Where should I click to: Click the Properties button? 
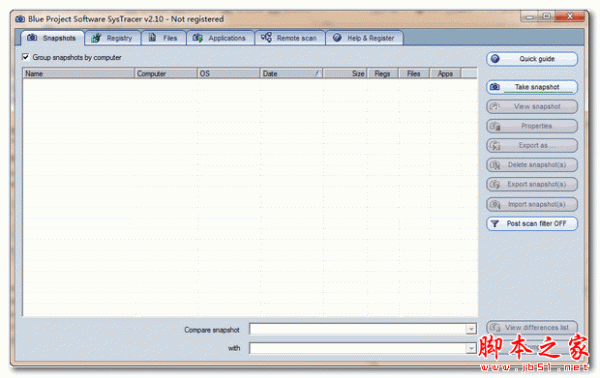(x=532, y=126)
